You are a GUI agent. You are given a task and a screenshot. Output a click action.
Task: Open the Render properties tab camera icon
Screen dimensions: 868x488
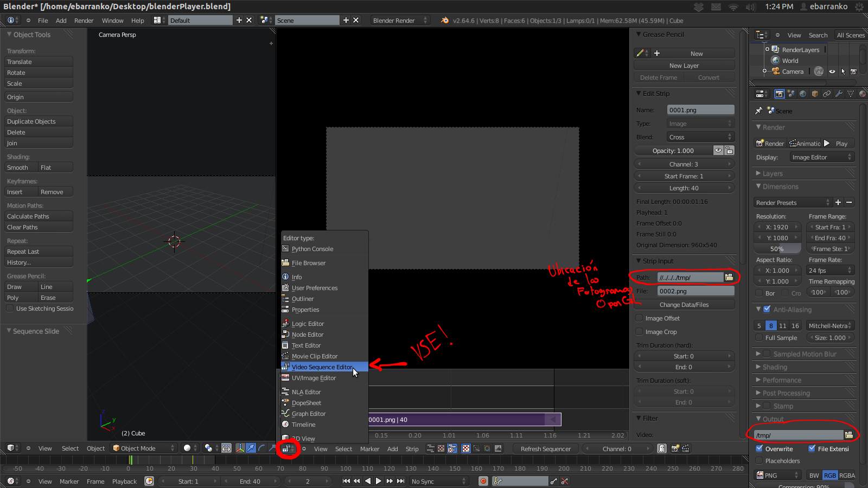click(x=779, y=94)
